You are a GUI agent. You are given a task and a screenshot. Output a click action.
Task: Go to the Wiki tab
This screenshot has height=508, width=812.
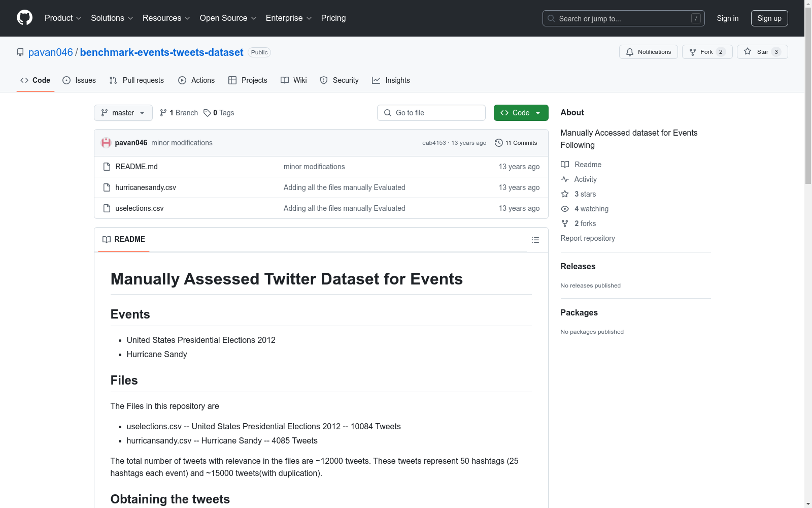click(x=294, y=80)
